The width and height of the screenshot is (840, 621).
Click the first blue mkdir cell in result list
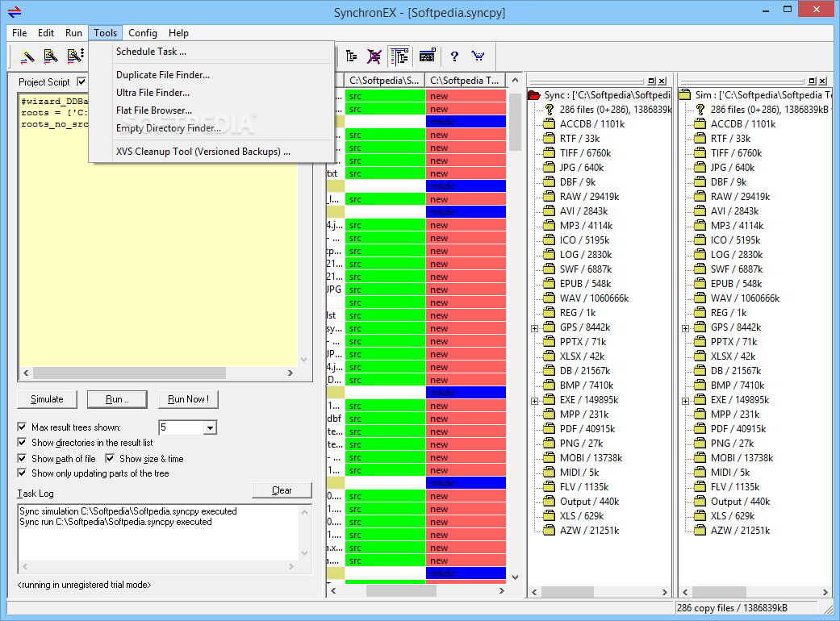(x=466, y=122)
